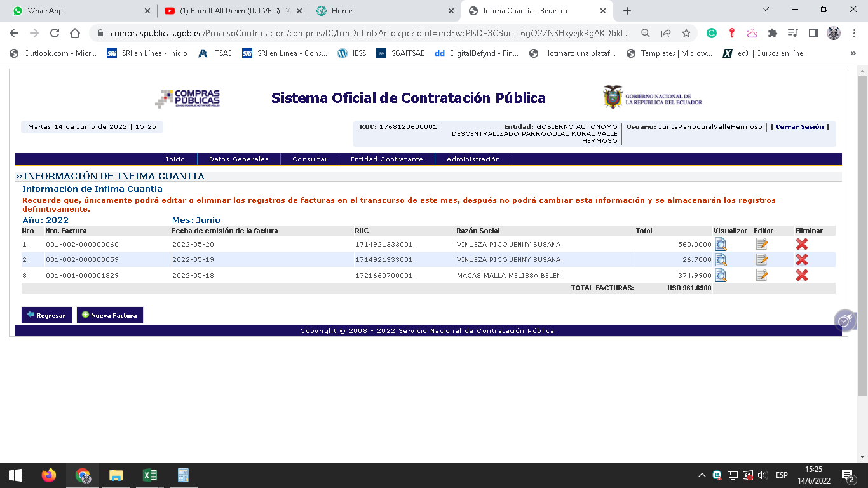The image size is (868, 488).
Task: Open Entidad Contratante menu
Action: pos(386,159)
